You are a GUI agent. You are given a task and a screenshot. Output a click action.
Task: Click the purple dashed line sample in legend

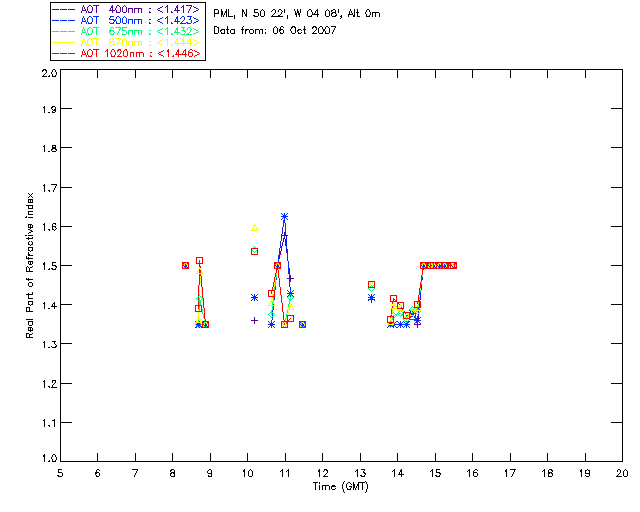tap(64, 9)
